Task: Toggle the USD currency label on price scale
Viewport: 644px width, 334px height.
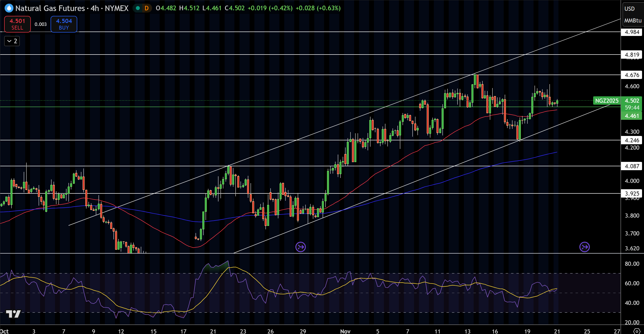Action: click(630, 9)
